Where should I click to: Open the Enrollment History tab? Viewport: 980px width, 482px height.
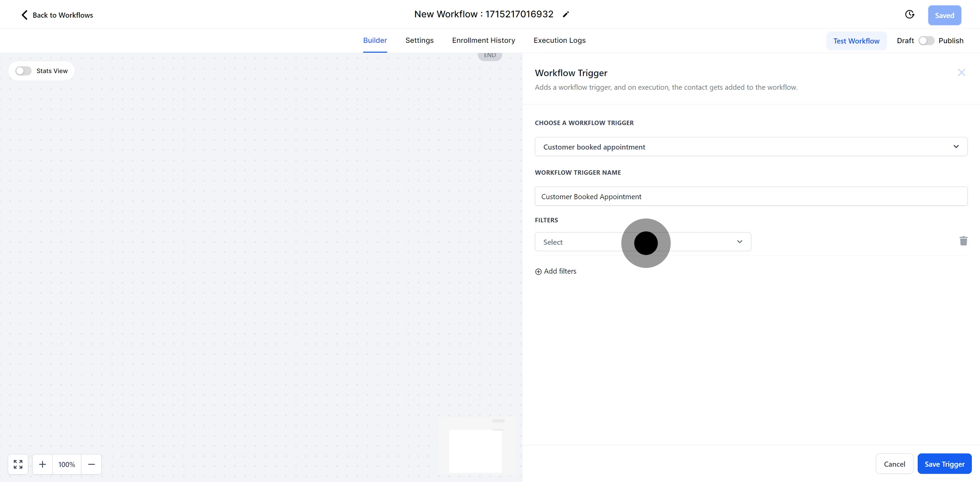click(483, 40)
